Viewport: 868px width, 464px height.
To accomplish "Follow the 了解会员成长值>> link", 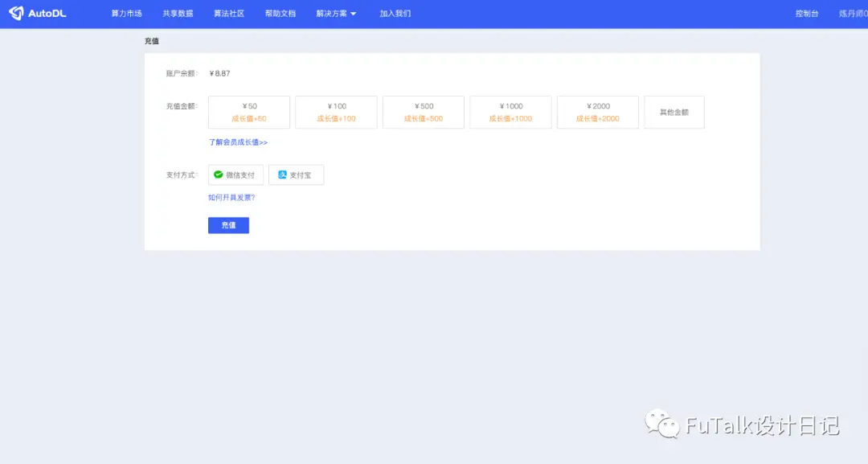I will (238, 142).
